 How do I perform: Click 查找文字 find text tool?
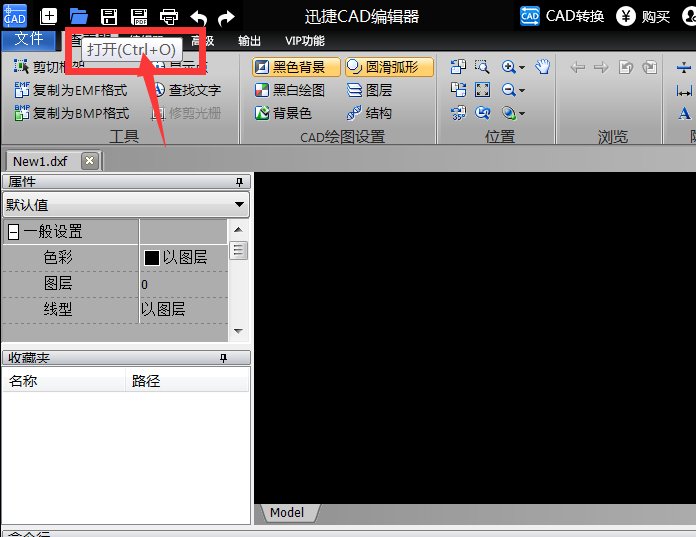click(x=188, y=90)
